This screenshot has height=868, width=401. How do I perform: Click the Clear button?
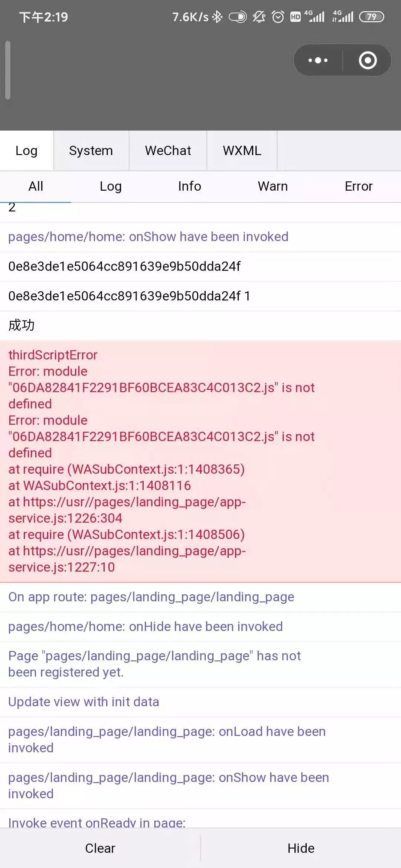pos(100,848)
